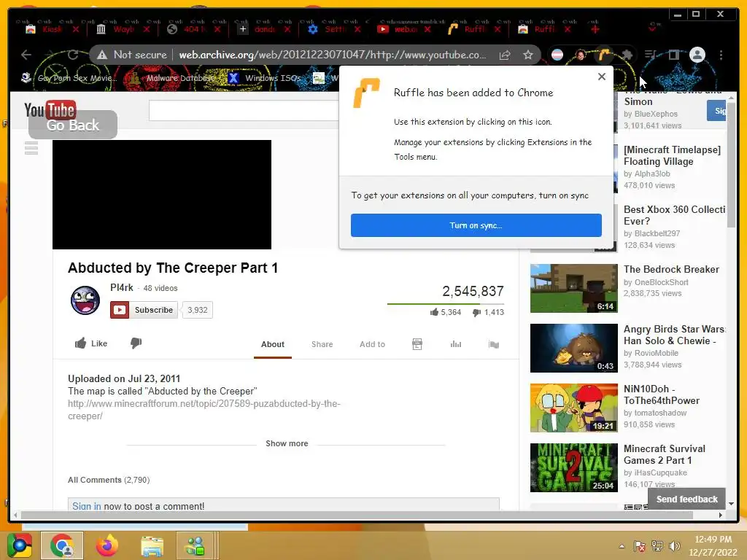This screenshot has width=747, height=560.
Task: Show hidden tray icons arrow
Action: (x=622, y=546)
